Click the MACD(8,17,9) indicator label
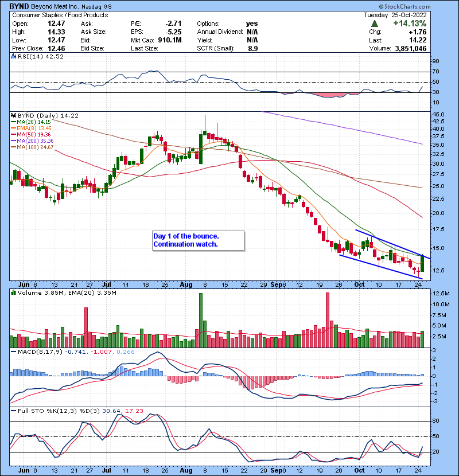Image resolution: width=459 pixels, height=476 pixels. pyautogui.click(x=40, y=352)
